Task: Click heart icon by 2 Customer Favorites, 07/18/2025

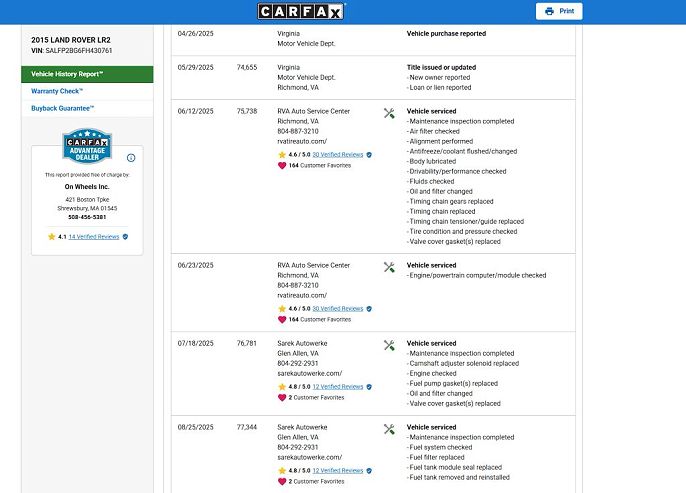Action: (x=282, y=398)
